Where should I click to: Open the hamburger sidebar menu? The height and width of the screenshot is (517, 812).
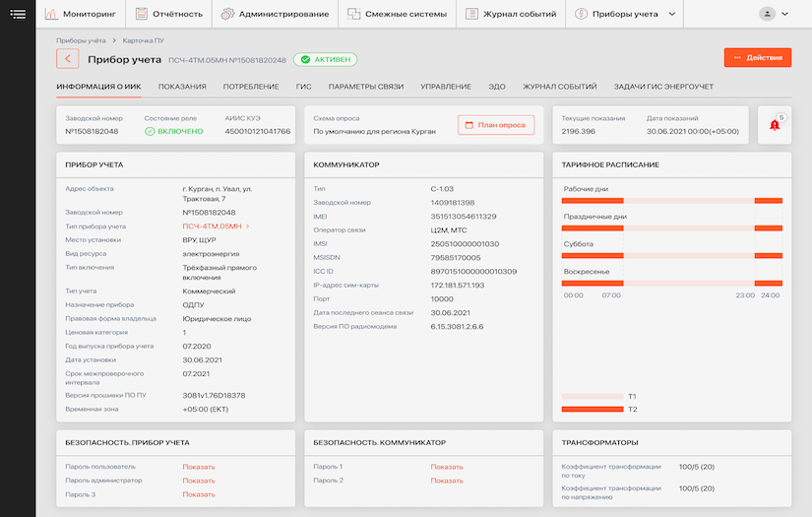18,14
